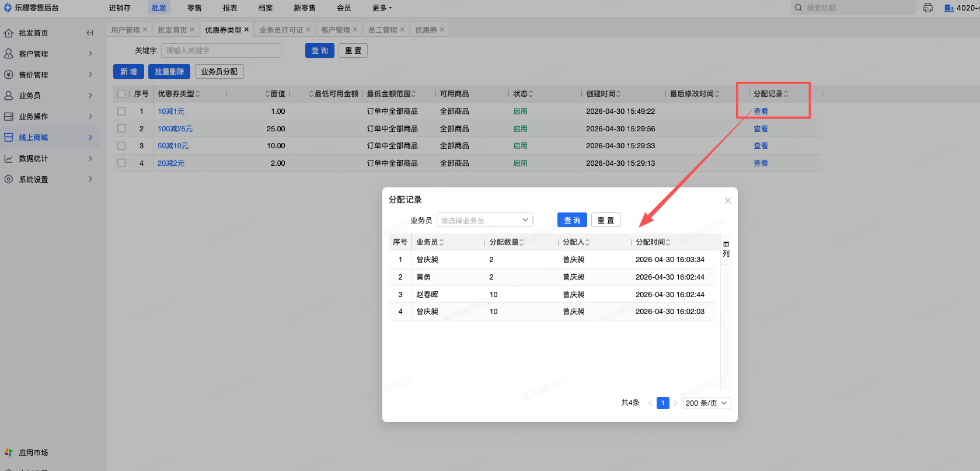Click the 业务员分配 button

click(219, 72)
